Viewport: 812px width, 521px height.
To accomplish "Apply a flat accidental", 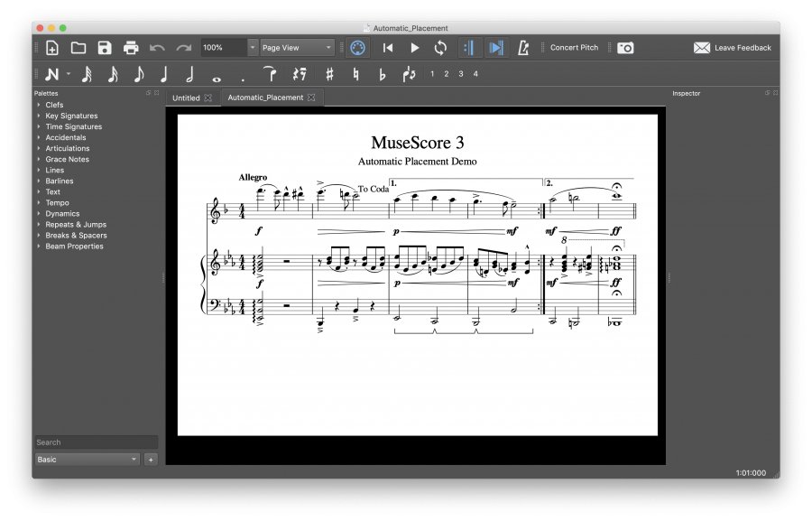I will 383,74.
